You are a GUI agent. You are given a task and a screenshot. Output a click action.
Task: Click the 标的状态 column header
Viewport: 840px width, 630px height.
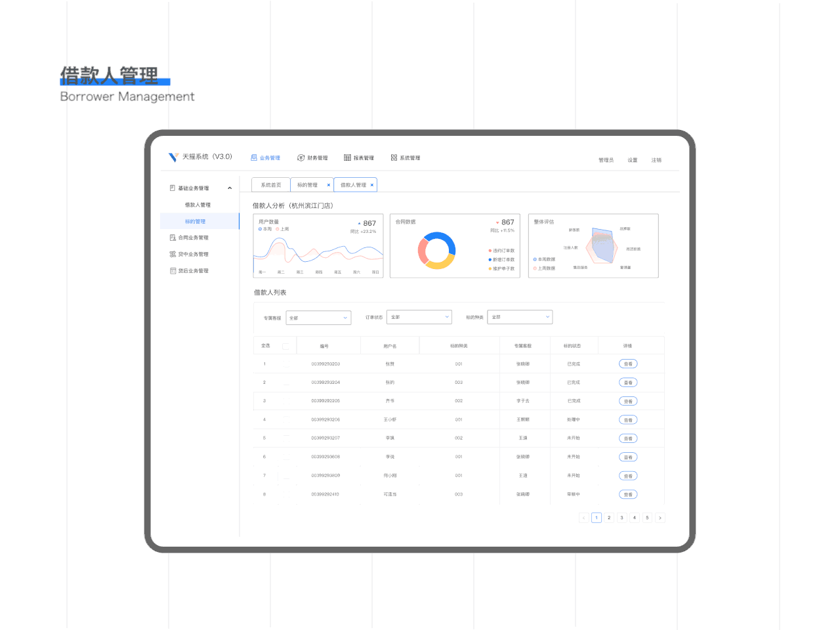click(572, 346)
